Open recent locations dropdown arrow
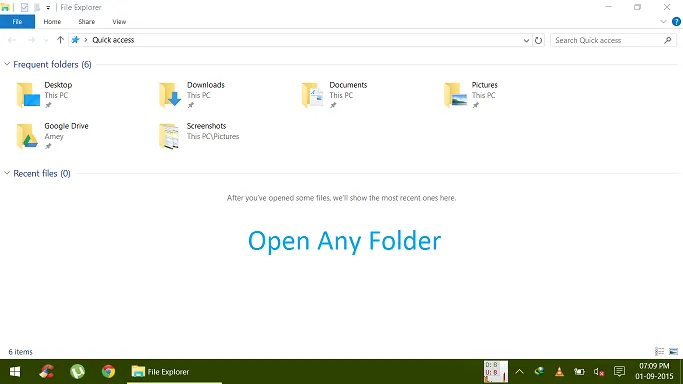Image resolution: width=683 pixels, height=384 pixels. (x=46, y=40)
